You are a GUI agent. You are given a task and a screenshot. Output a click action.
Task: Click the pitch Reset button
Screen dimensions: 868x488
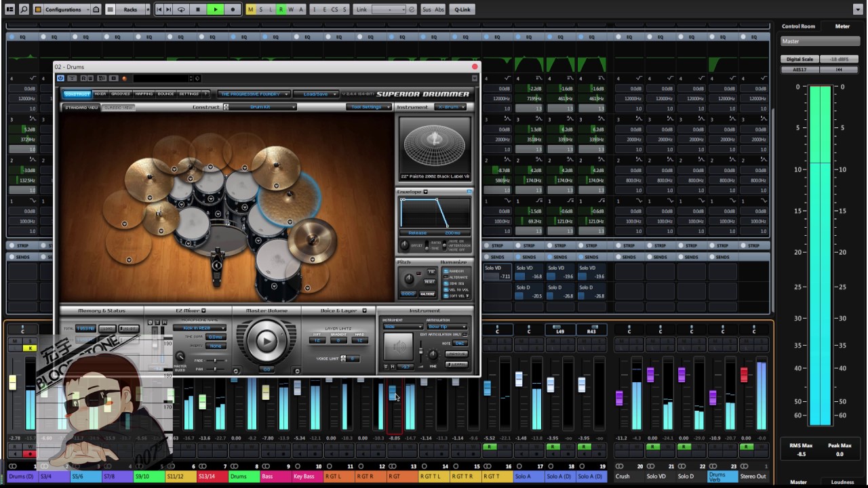point(429,281)
